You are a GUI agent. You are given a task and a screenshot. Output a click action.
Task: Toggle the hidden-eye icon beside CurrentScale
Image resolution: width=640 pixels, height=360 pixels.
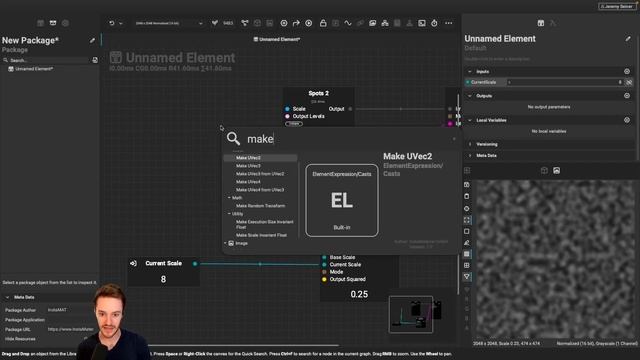pos(629,82)
